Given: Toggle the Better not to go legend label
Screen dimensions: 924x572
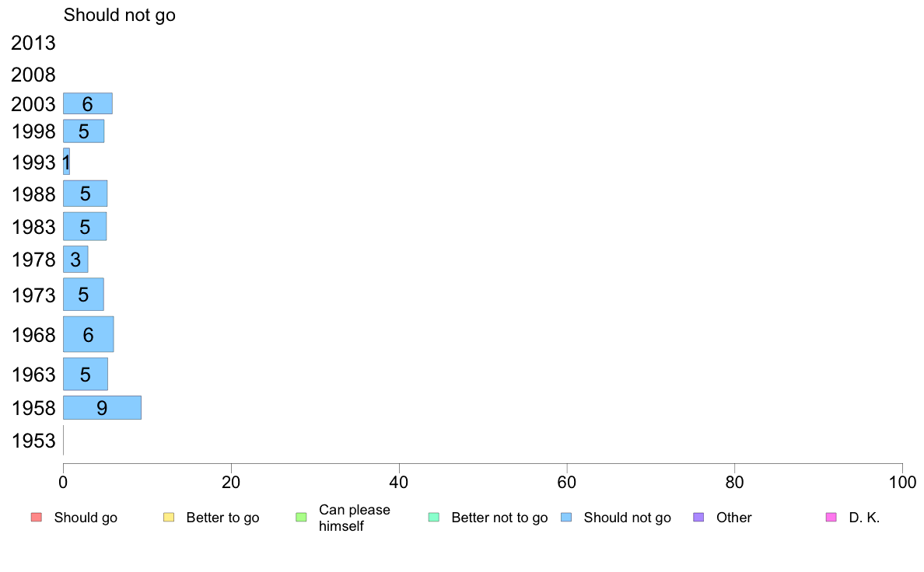Looking at the screenshot, I should coord(499,518).
